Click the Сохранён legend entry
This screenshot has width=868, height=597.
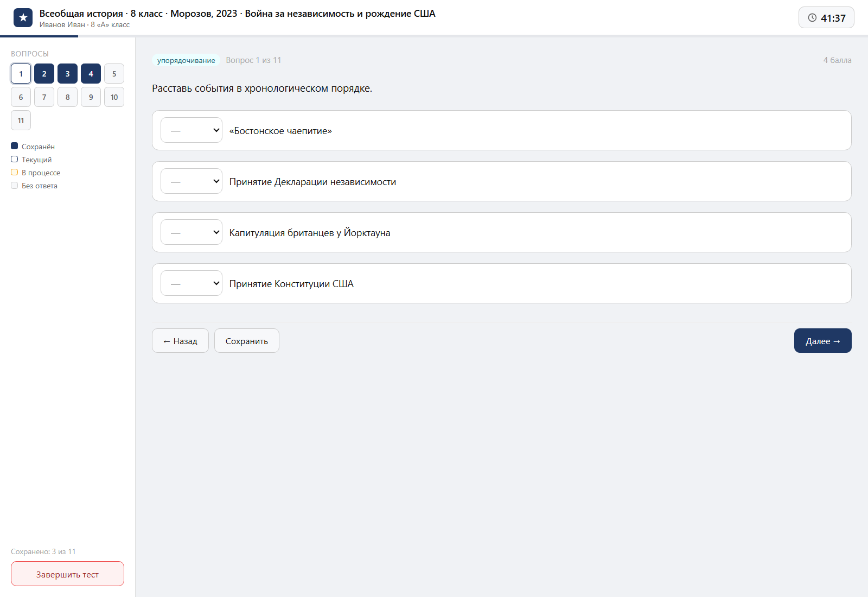(33, 147)
